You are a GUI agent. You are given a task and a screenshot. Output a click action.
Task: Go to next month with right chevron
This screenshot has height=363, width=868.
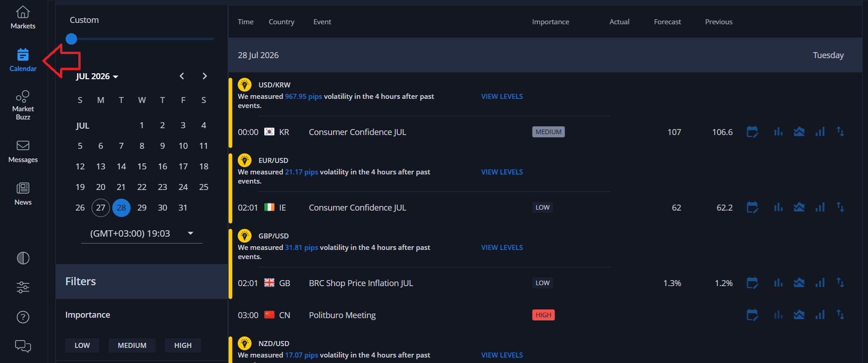(x=205, y=76)
